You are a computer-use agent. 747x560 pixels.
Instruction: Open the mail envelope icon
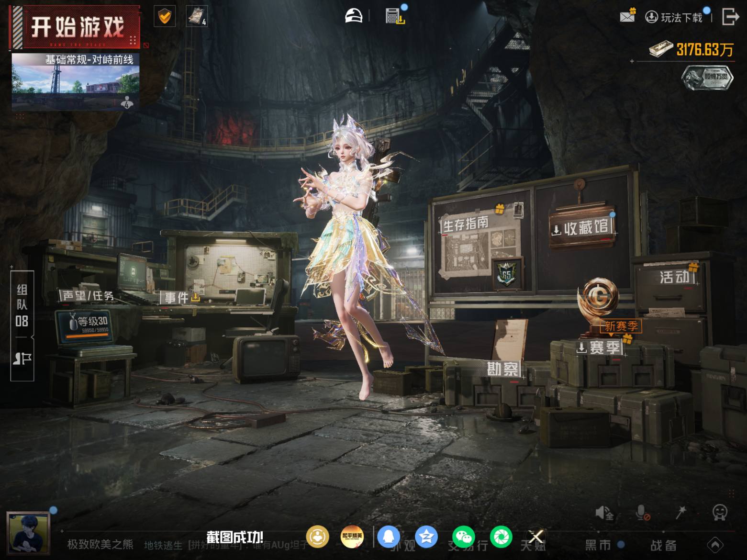[627, 16]
